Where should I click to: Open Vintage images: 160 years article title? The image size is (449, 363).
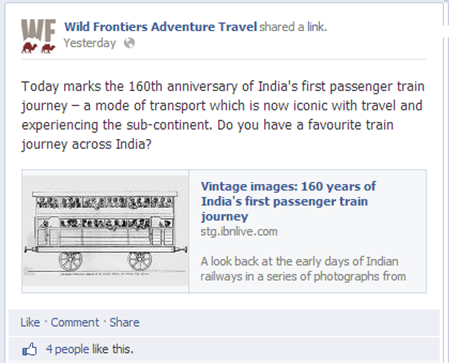coord(288,201)
